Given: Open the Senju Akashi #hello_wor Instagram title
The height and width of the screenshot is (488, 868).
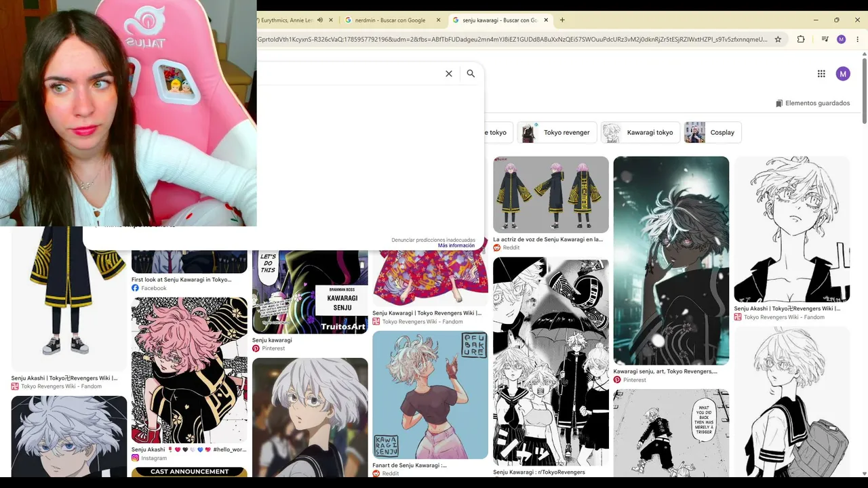Looking at the screenshot, I should pos(189,449).
